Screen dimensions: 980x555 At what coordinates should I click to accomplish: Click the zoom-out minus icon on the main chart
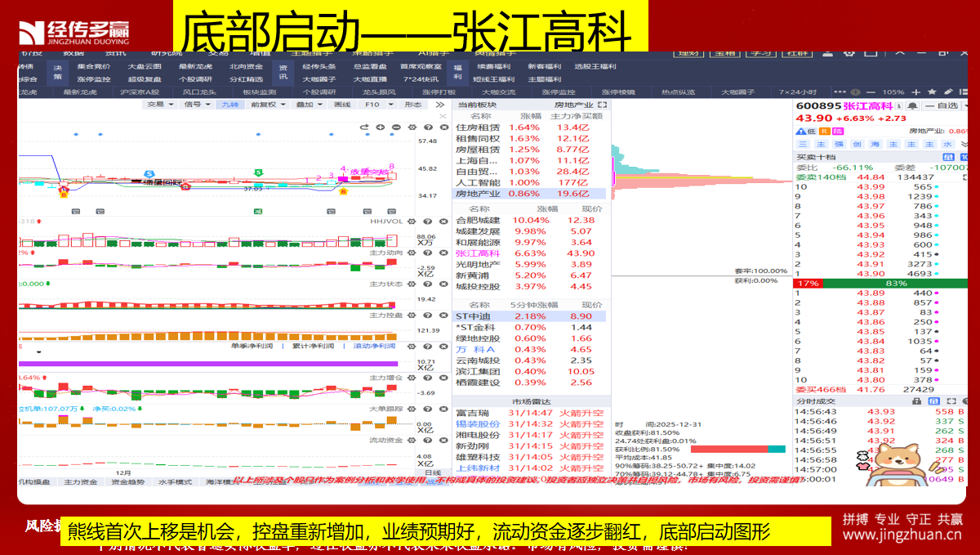pos(396,127)
